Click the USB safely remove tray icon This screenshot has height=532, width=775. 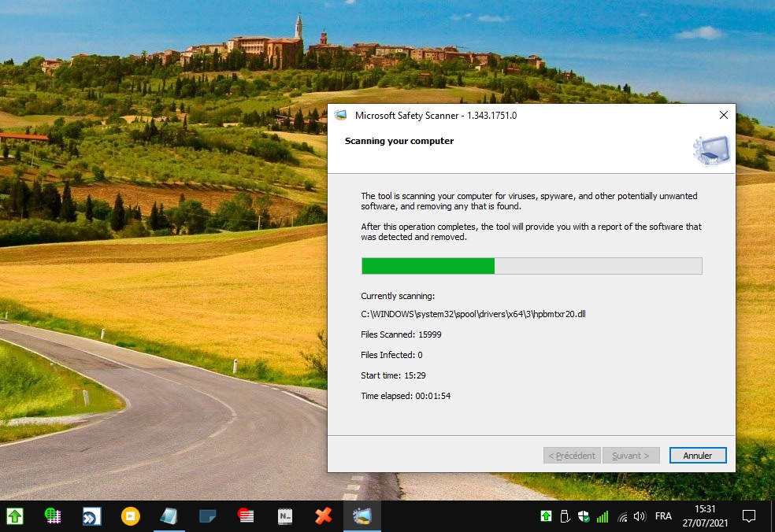coord(565,516)
